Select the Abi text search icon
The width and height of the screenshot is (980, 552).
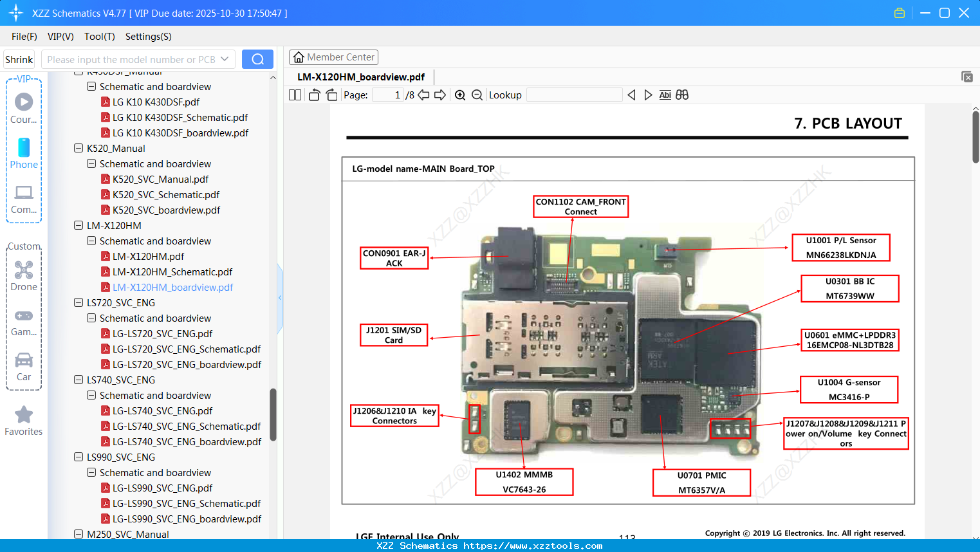click(x=665, y=95)
